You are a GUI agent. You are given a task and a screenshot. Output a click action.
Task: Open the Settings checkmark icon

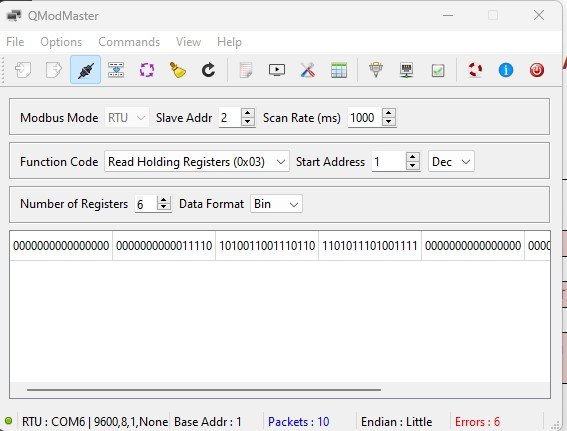click(438, 70)
